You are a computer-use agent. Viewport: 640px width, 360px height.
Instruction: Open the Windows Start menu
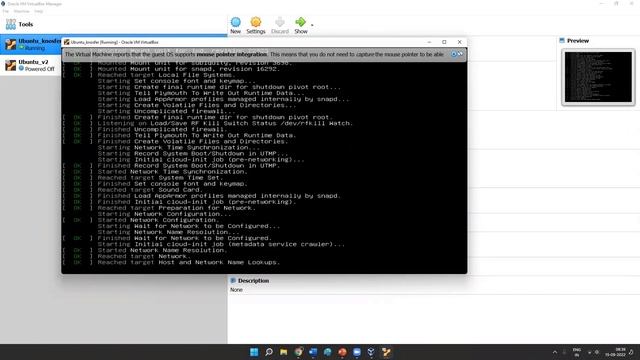click(254, 352)
